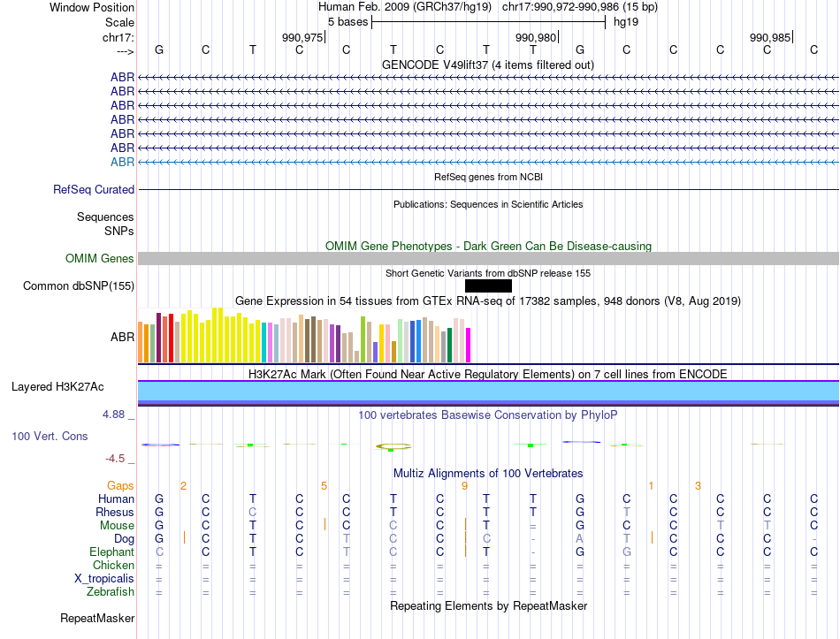Screen dimensions: 840x639
Task: Click the 'Mouse' species label
Action: pyautogui.click(x=117, y=526)
